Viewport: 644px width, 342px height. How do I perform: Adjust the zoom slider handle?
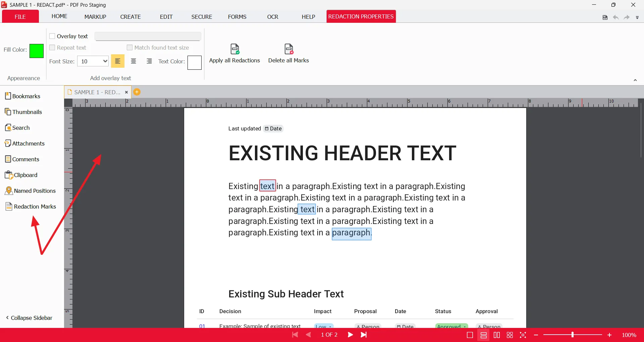coord(573,335)
